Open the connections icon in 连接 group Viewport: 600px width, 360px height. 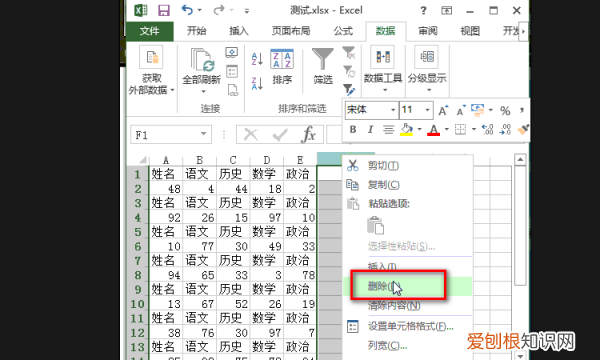232,52
